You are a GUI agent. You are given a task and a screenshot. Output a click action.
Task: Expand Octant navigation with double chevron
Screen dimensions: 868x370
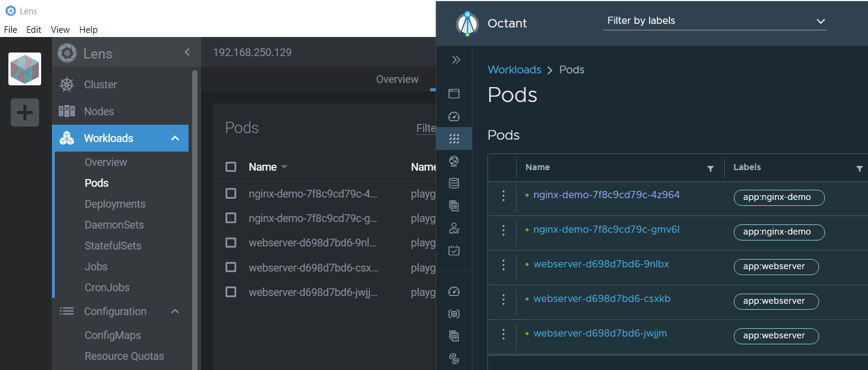tap(456, 60)
